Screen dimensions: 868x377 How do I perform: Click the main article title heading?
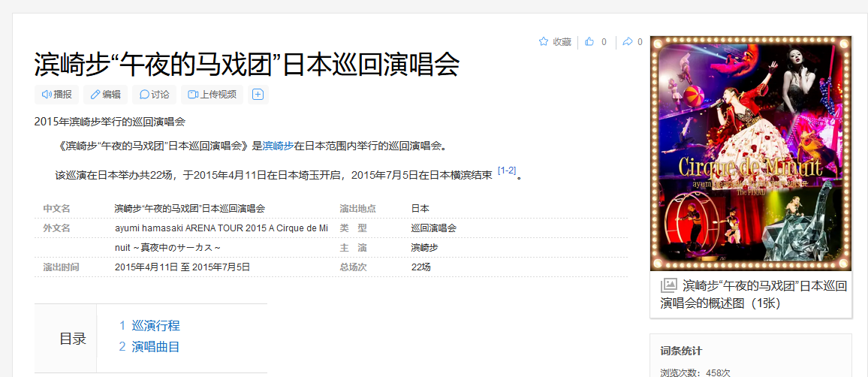pyautogui.click(x=246, y=65)
